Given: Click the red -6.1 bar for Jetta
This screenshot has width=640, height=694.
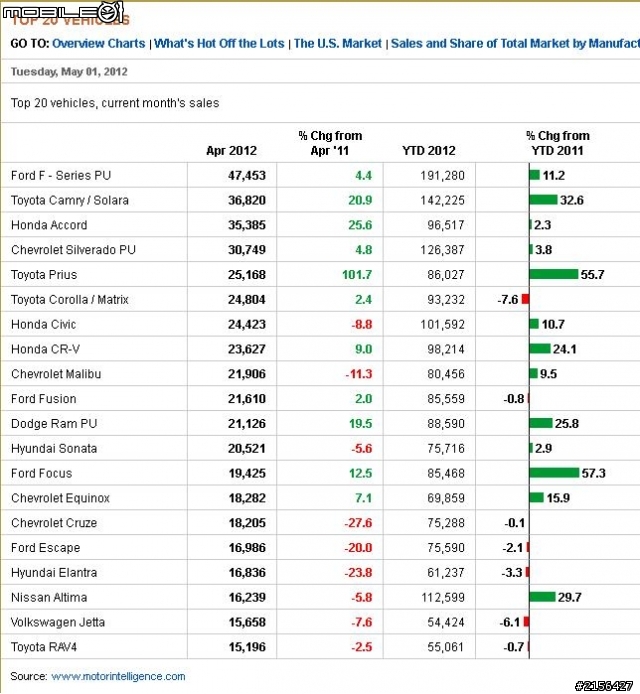Looking at the screenshot, I should [526, 622].
